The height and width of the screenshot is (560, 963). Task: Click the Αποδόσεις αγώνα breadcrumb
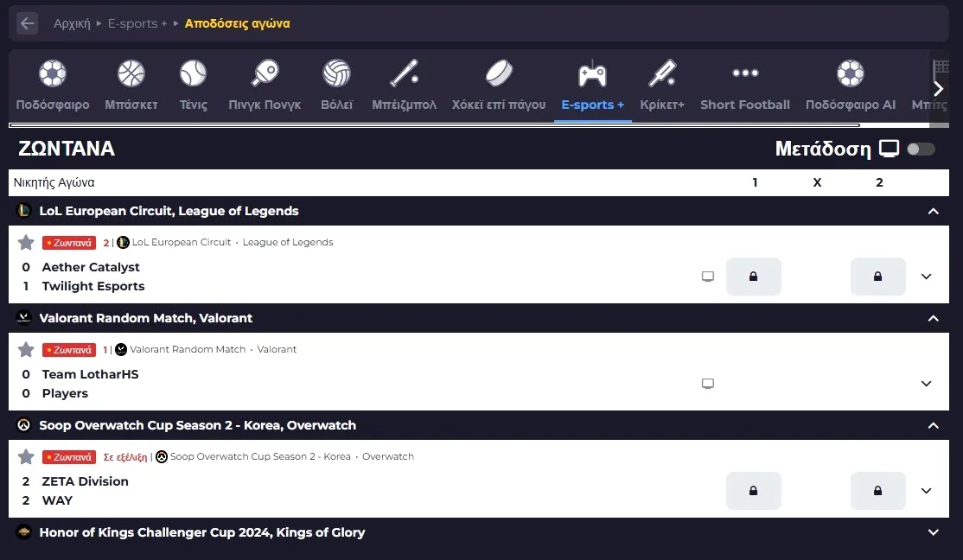pos(237,23)
